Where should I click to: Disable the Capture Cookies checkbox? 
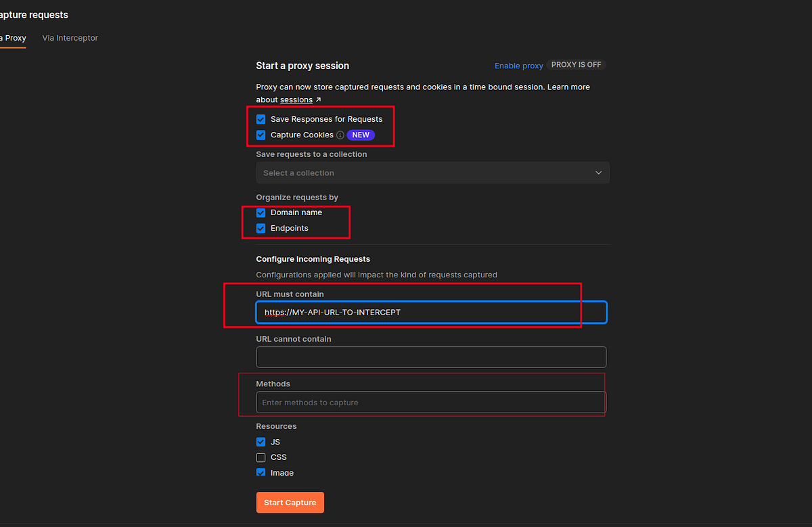tap(261, 135)
